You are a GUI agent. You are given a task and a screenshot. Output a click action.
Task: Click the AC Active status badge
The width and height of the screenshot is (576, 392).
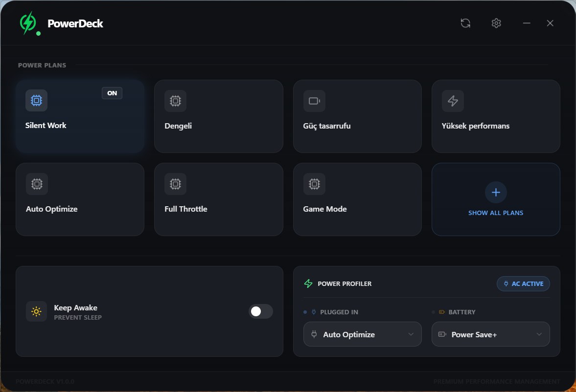523,283
